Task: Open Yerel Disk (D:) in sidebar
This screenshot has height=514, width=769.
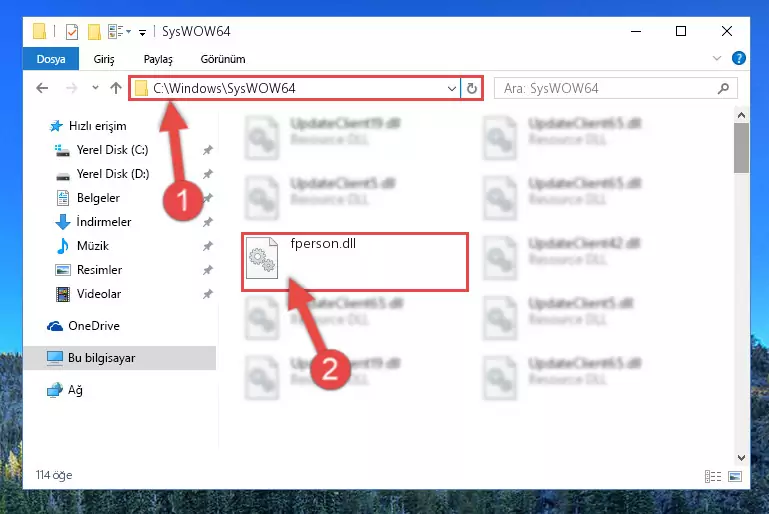Action: coord(113,174)
